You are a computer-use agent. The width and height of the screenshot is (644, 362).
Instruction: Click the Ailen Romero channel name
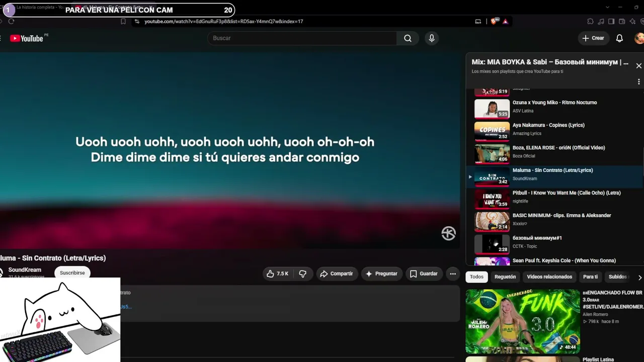(x=596, y=315)
